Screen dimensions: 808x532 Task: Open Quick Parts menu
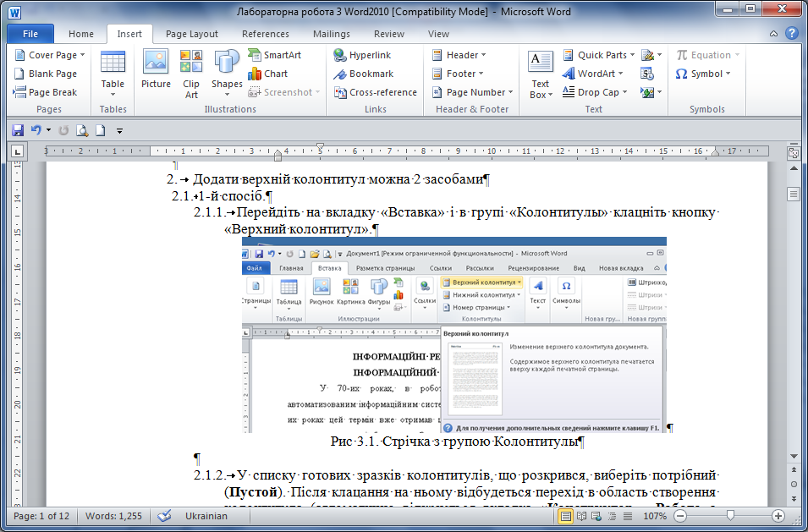[x=599, y=55]
